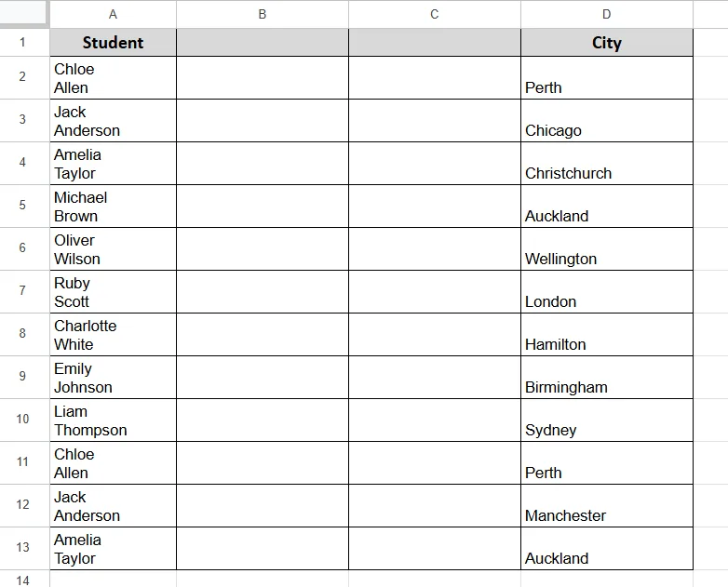
Task: Click the Charlotte White cell
Action: point(113,335)
